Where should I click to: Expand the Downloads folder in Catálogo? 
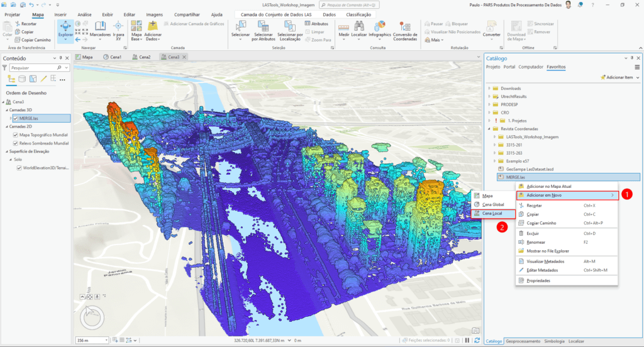click(489, 88)
